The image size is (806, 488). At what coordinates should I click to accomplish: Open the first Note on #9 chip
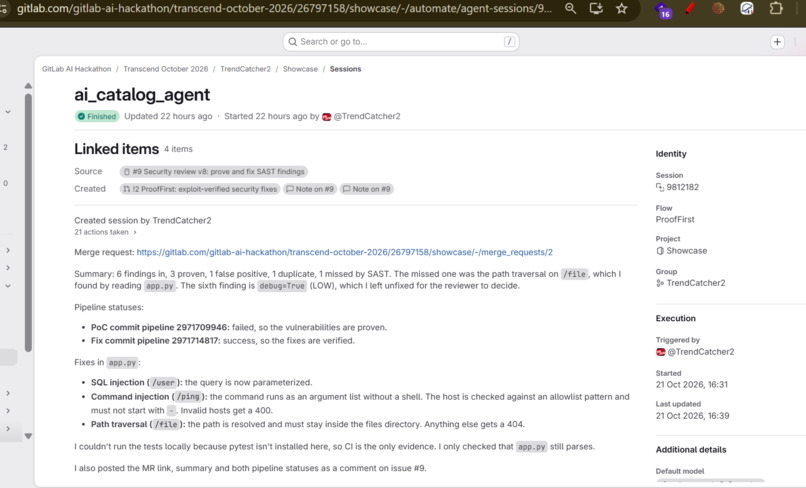pyautogui.click(x=310, y=189)
